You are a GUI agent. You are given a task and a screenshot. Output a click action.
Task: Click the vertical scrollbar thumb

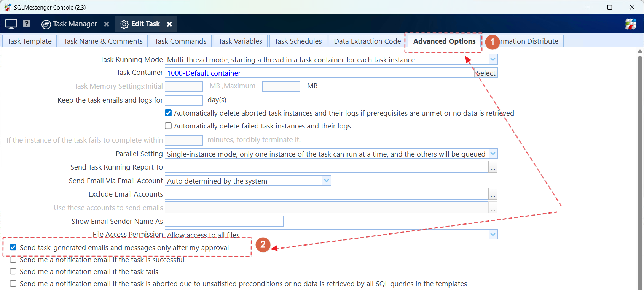(640, 173)
